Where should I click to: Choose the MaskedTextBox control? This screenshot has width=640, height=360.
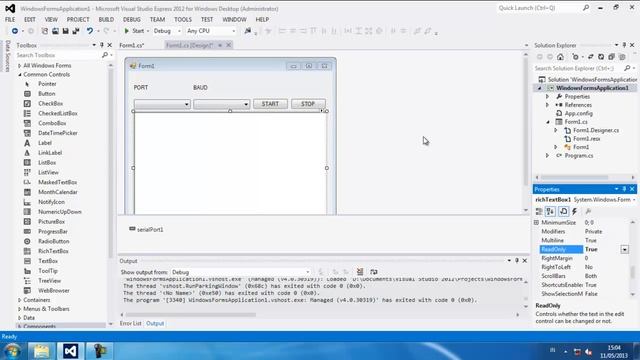(57, 182)
